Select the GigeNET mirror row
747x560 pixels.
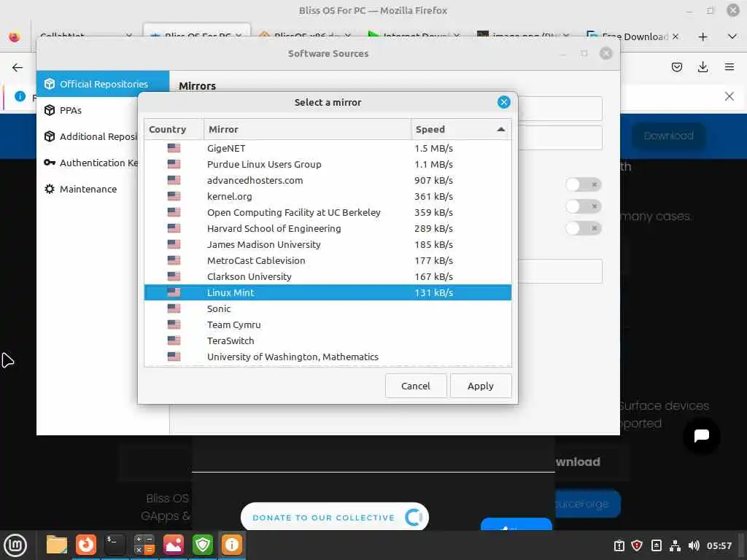[328, 148]
